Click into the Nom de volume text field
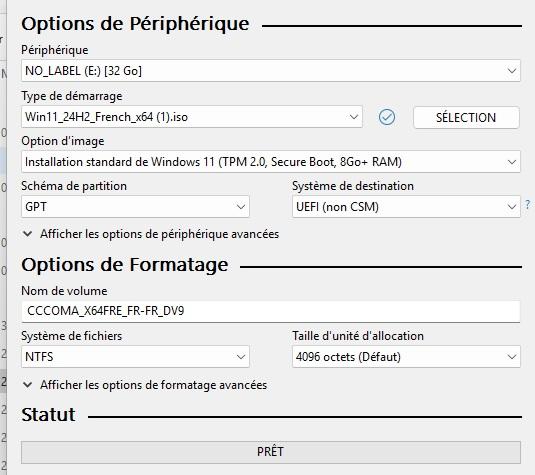 coord(271,311)
